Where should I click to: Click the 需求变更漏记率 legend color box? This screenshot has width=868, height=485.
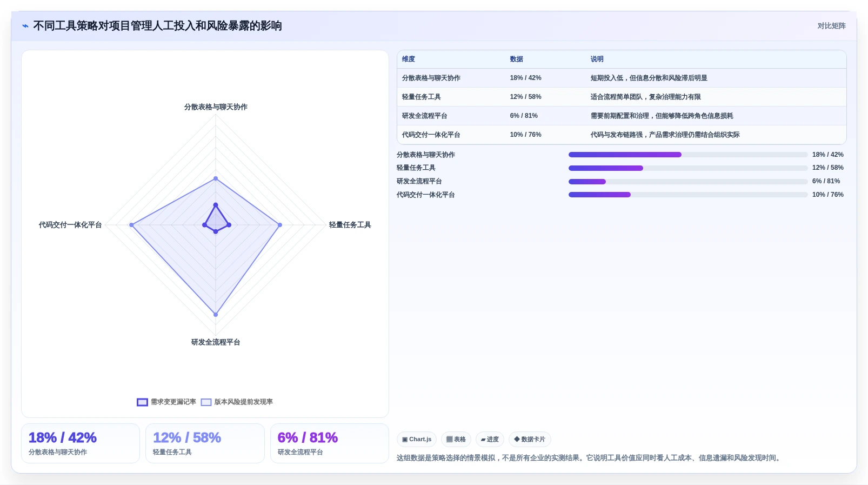(142, 402)
